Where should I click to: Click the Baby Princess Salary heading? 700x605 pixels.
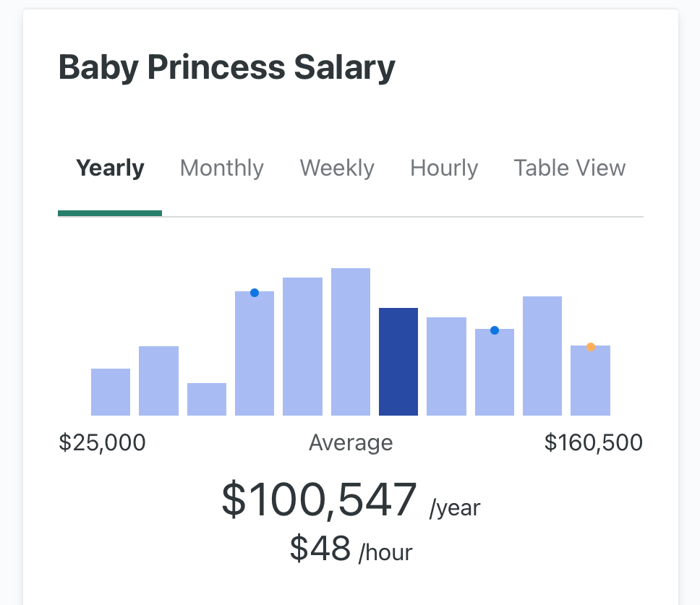tap(226, 68)
